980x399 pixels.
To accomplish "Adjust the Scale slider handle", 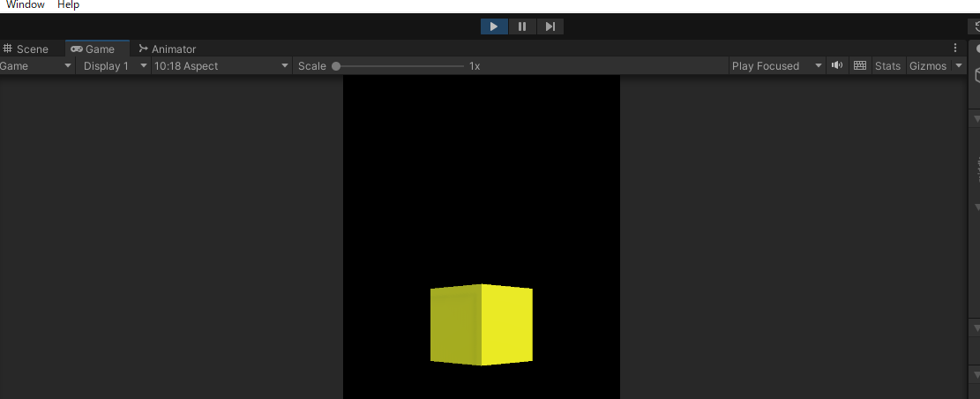I will click(336, 65).
